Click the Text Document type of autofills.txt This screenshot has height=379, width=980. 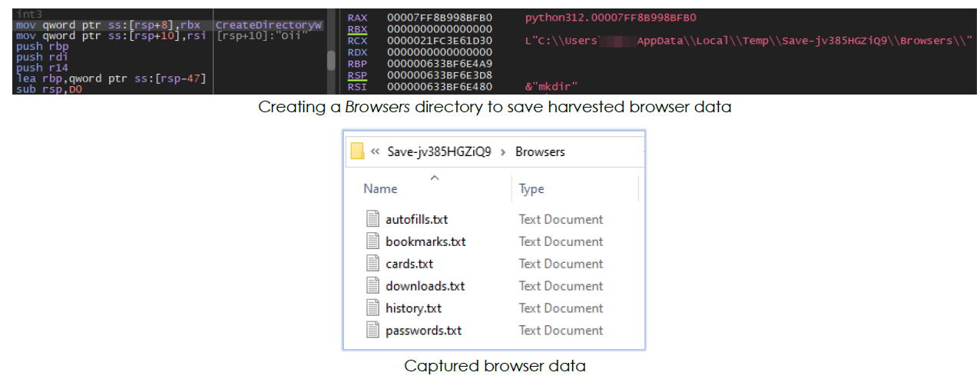coord(561,219)
